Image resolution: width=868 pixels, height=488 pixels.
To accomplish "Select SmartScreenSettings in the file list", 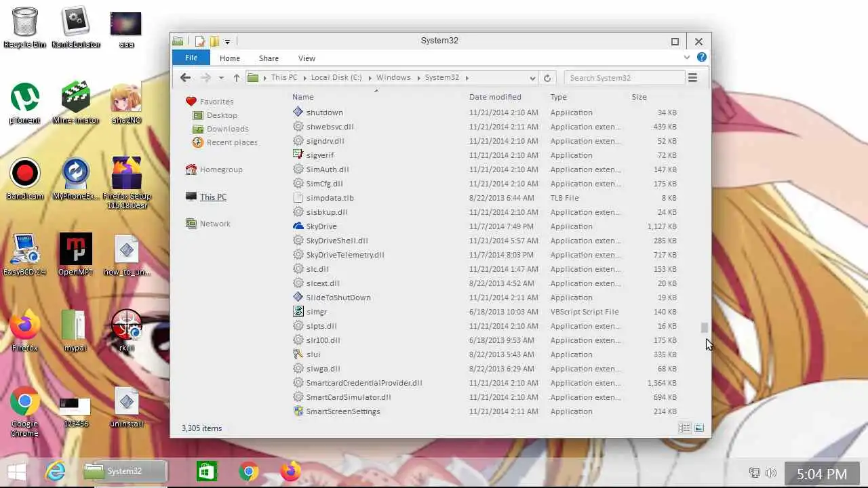I will click(x=485, y=411).
